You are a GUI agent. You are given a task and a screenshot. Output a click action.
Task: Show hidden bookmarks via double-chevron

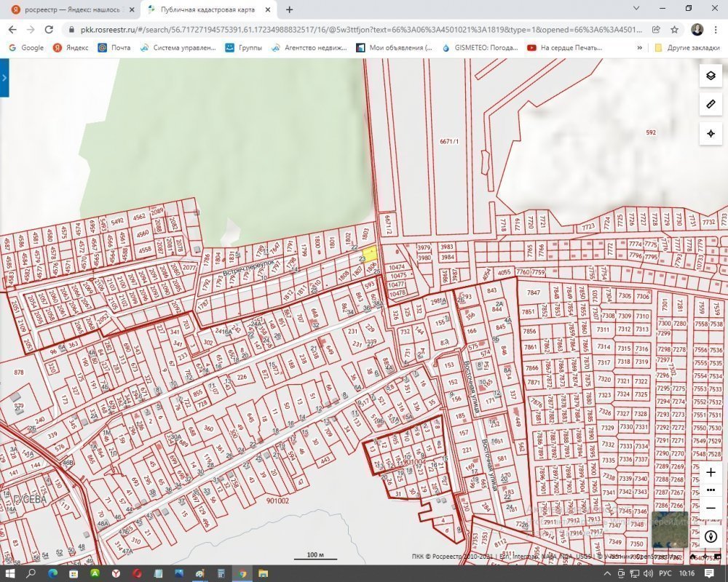640,48
